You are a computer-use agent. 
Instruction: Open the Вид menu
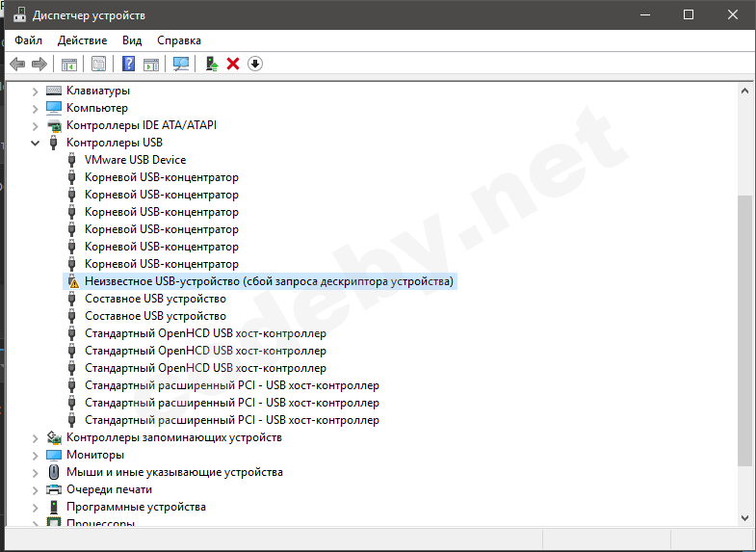pyautogui.click(x=132, y=40)
